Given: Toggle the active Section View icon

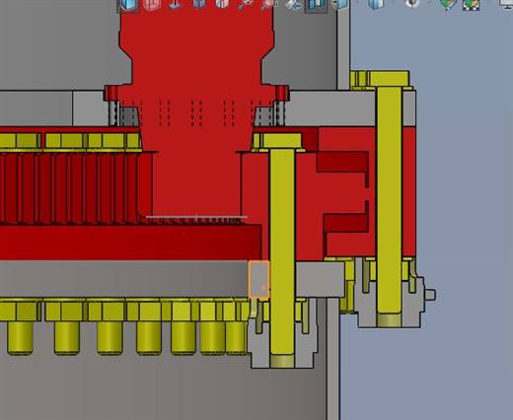Looking at the screenshot, I should (x=316, y=5).
